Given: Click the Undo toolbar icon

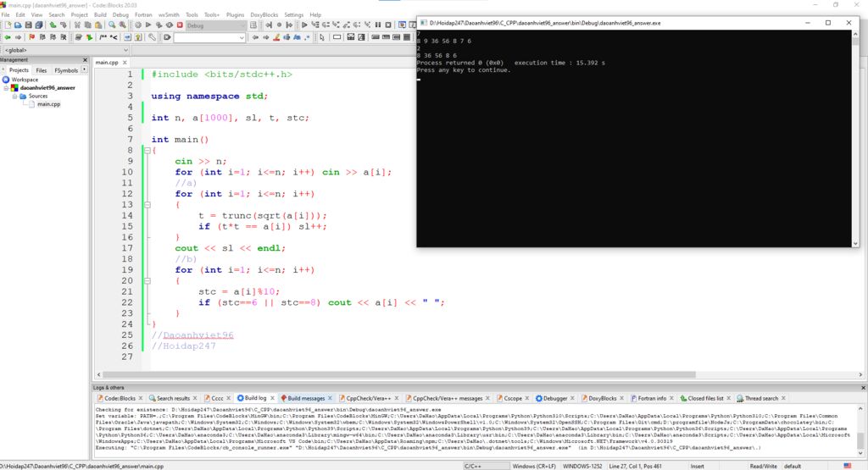Looking at the screenshot, I should (x=53, y=25).
